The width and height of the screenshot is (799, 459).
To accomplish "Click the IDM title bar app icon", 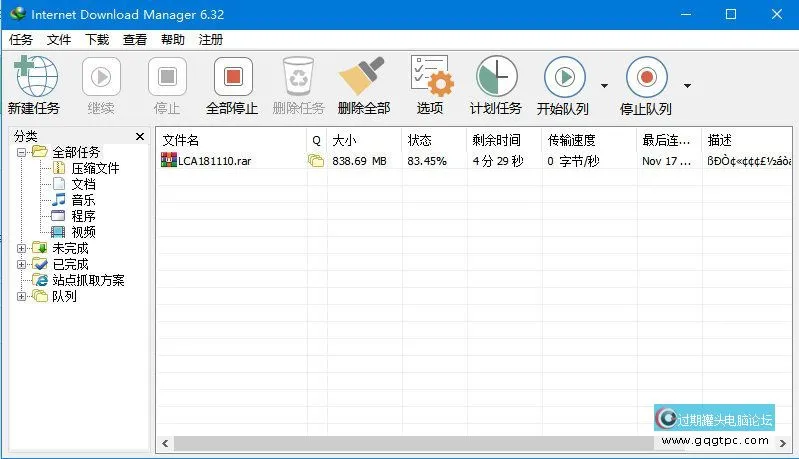I will (17, 14).
